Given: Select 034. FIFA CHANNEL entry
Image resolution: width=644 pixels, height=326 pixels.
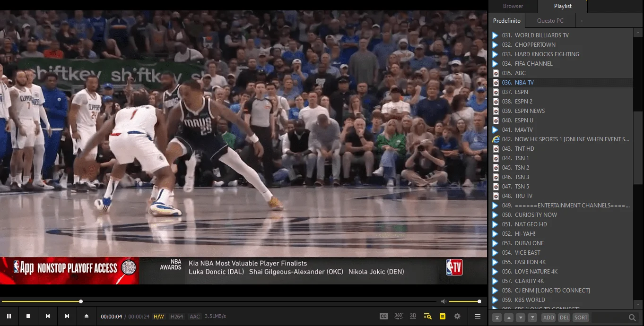Looking at the screenshot, I should coord(561,64).
